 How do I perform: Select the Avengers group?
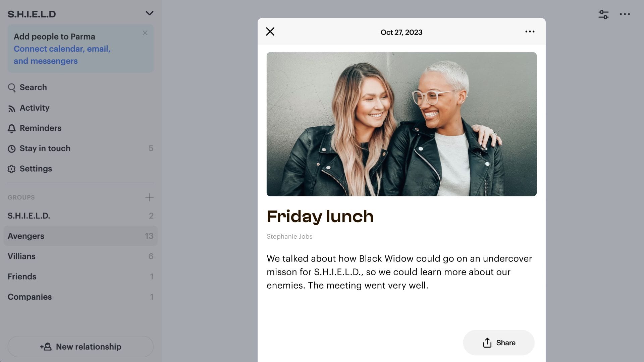[80, 236]
